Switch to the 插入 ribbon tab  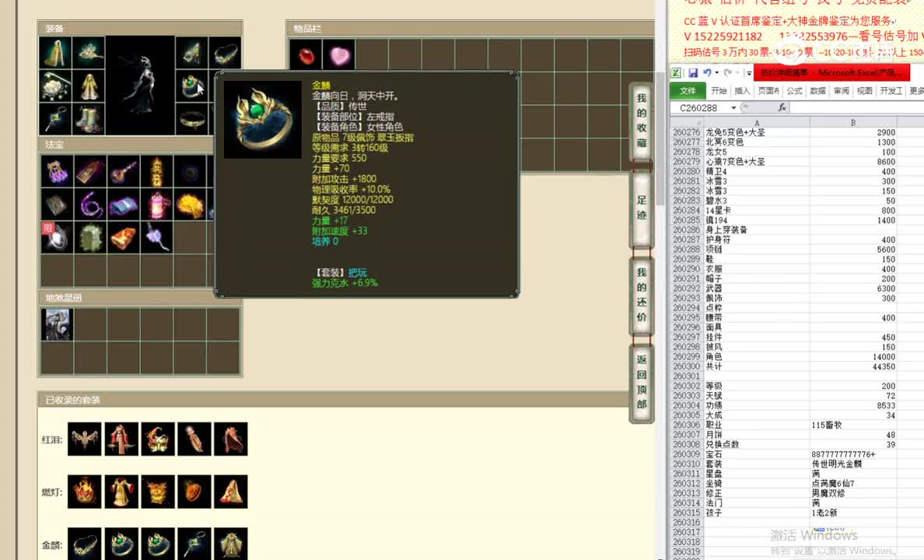pos(742,91)
